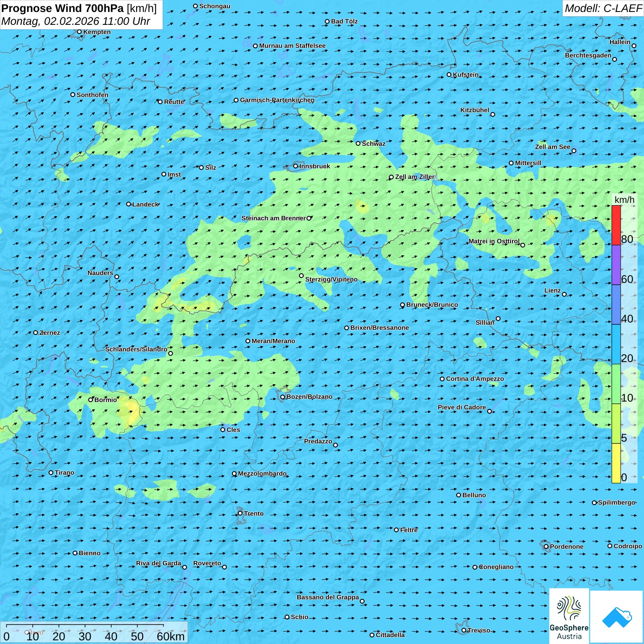Click the 'Landeck' label
644x644 pixels.
click(x=145, y=204)
